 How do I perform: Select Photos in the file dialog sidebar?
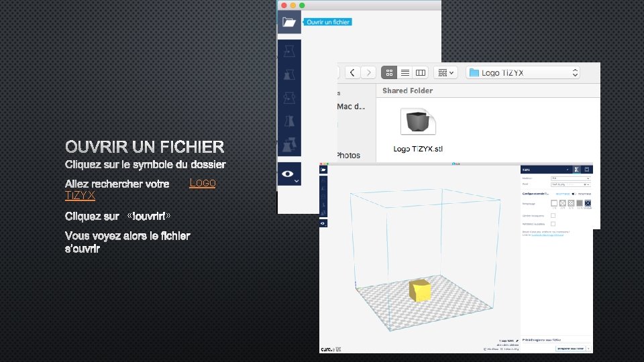348,155
